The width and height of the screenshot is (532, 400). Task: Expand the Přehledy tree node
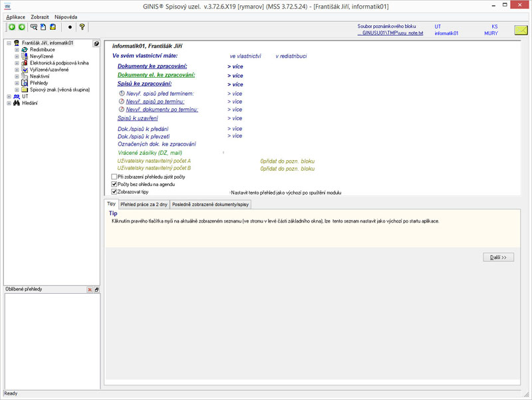[17, 83]
